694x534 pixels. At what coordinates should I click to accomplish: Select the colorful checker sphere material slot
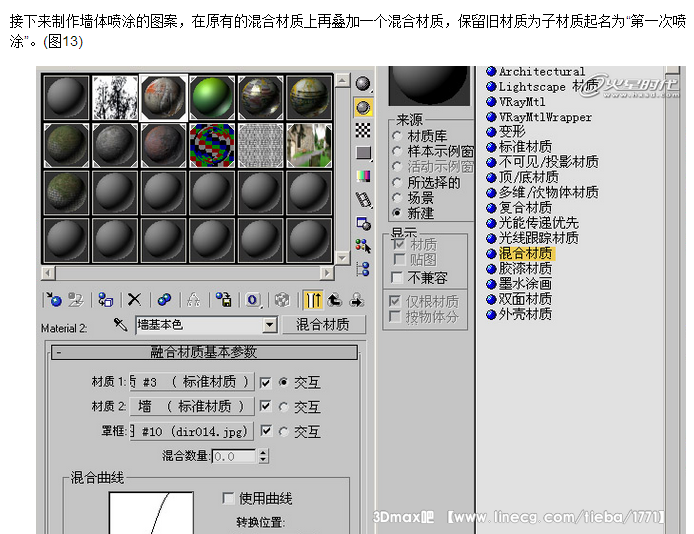point(212,145)
